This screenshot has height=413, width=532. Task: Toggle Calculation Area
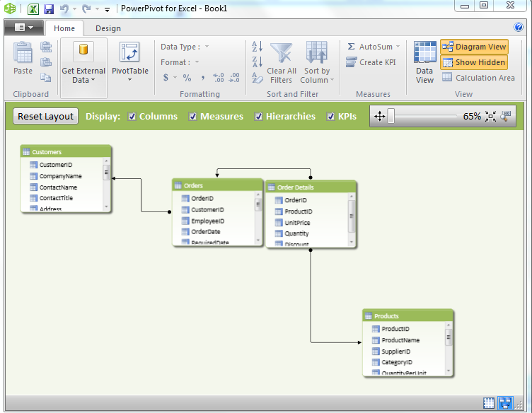478,78
